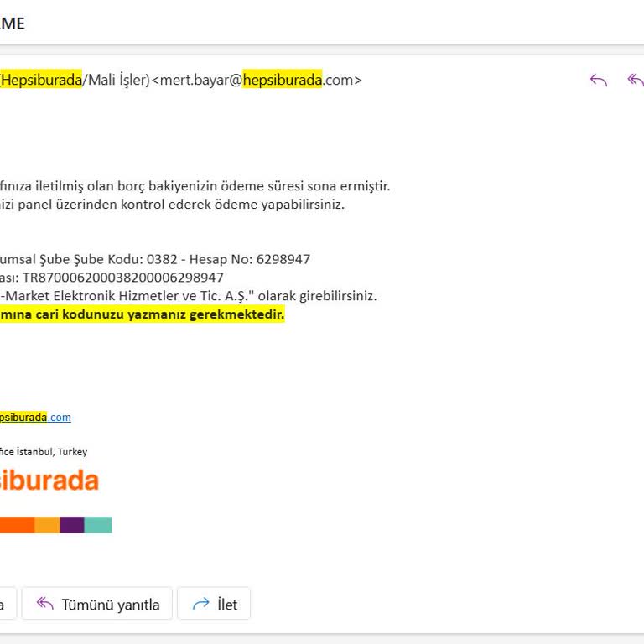Screen dimensions: 644x644
Task: Click the Hepsiburada orange logo image
Action: (49, 480)
